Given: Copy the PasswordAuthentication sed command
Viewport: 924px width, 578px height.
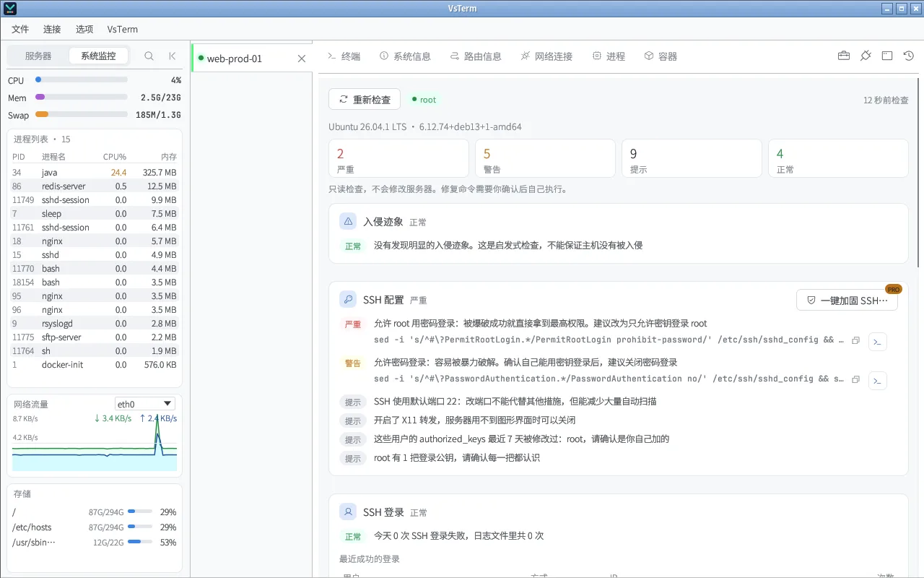Looking at the screenshot, I should (x=856, y=379).
